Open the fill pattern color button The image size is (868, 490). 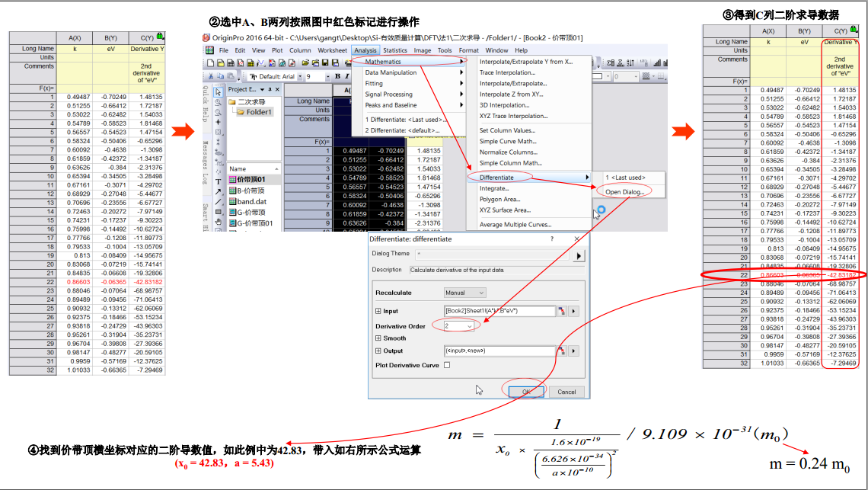pos(646,76)
